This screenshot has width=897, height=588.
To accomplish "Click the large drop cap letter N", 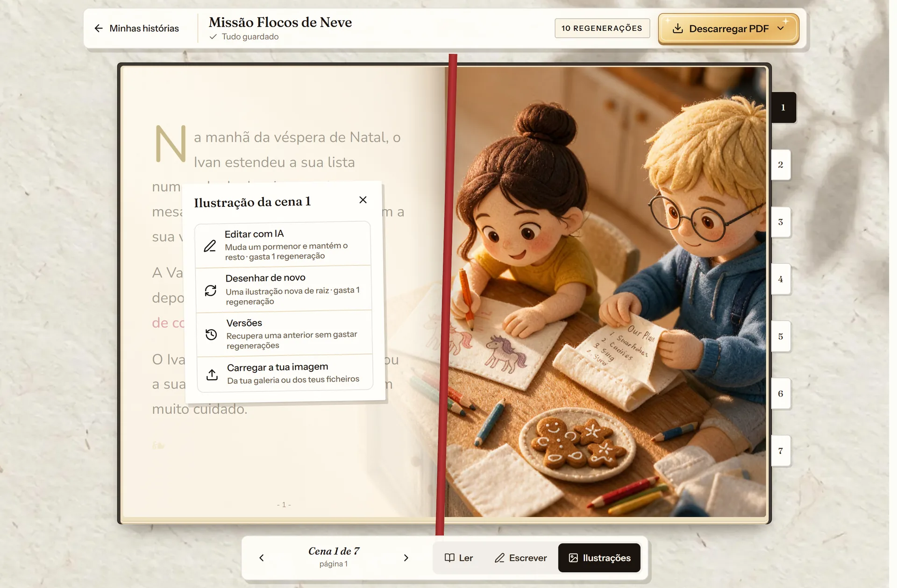I will pos(170,144).
